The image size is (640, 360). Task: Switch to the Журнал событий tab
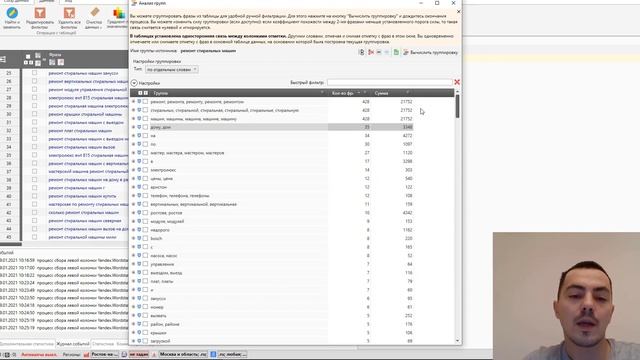pos(73,344)
